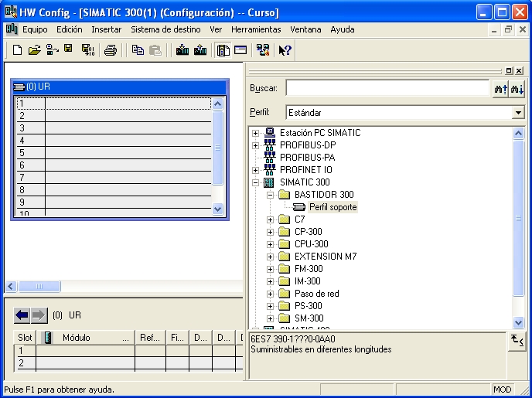Screen dimensions: 532x398
Task: Print the configuration with the printer icon
Action: [x=111, y=50]
